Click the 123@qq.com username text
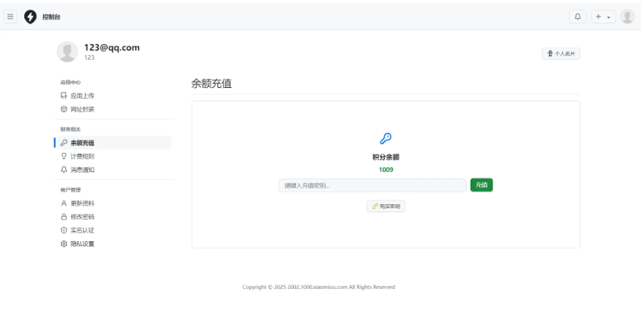 point(112,48)
